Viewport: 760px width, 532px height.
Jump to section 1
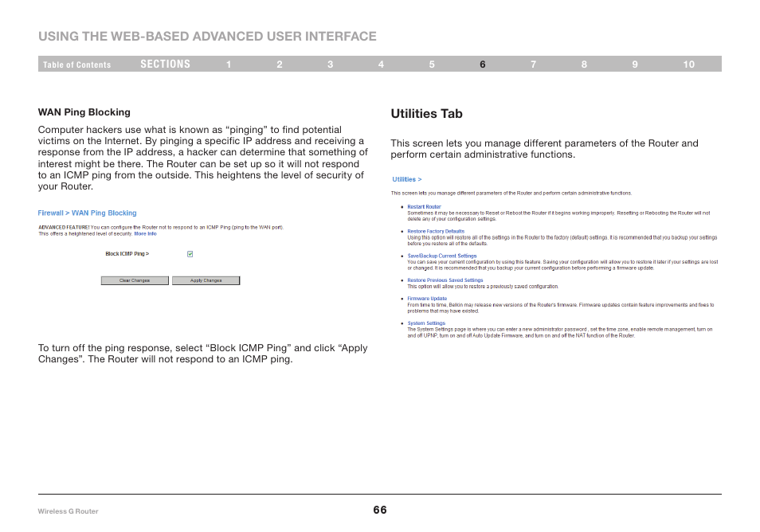229,65
